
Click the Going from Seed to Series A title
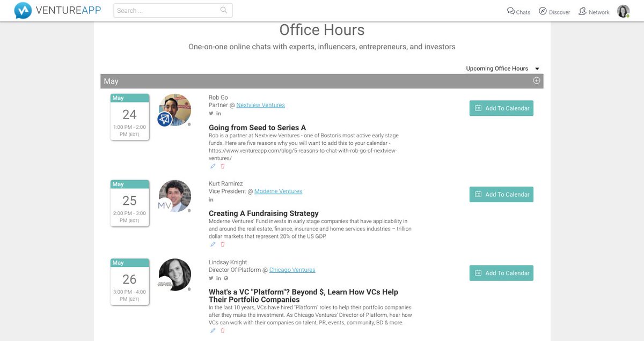coord(258,128)
